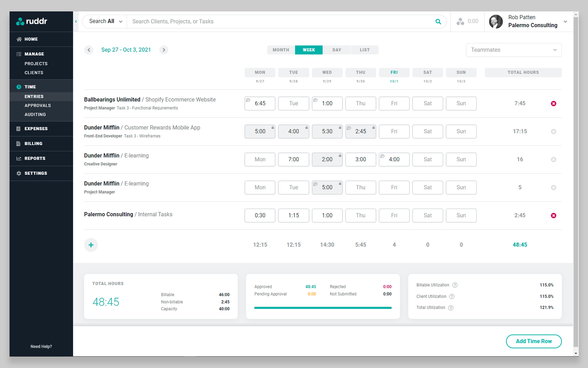Screen dimensions: 588x368
Task: Click the Add Time Row button
Action: [x=534, y=341]
